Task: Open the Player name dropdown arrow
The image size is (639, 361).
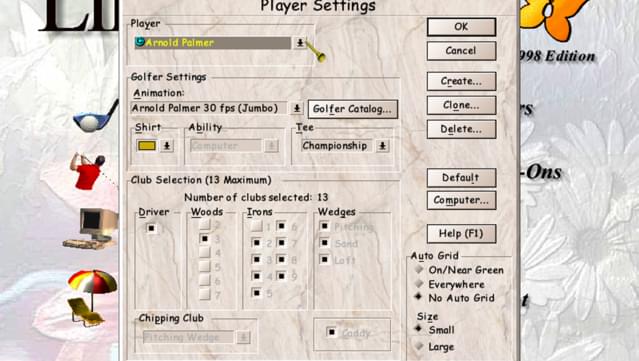Action: pyautogui.click(x=300, y=42)
